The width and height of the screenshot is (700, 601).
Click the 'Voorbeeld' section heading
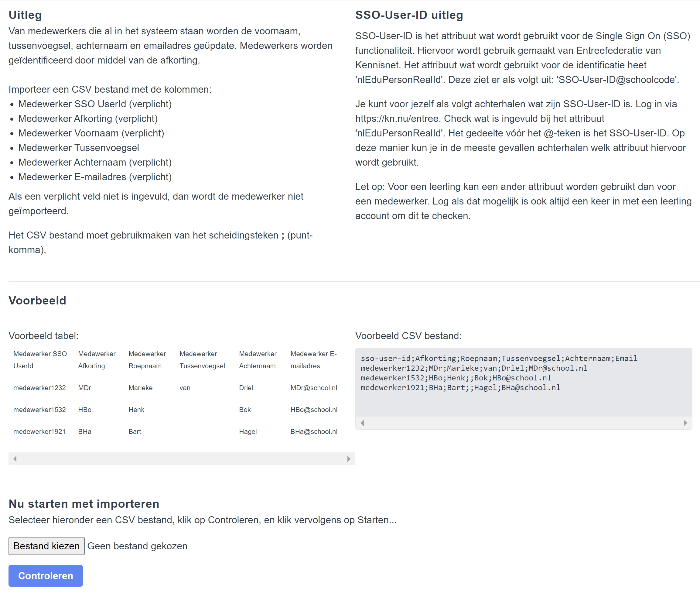37,300
